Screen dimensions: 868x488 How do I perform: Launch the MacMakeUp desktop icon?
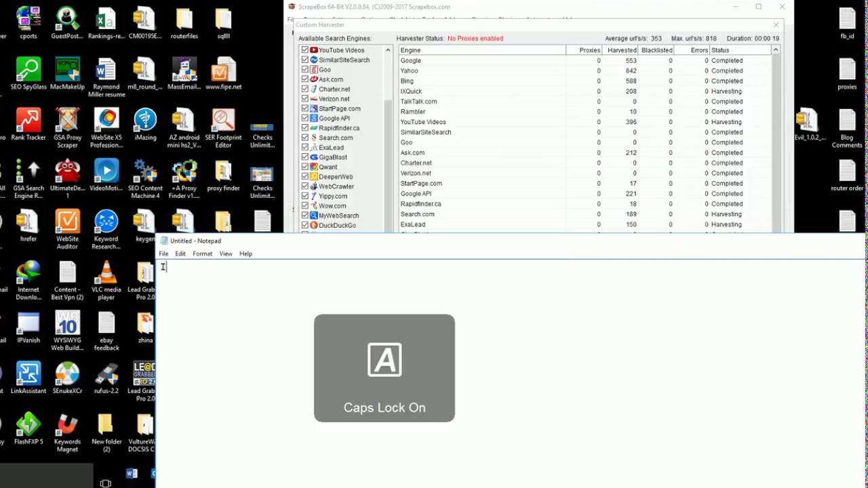tap(67, 74)
